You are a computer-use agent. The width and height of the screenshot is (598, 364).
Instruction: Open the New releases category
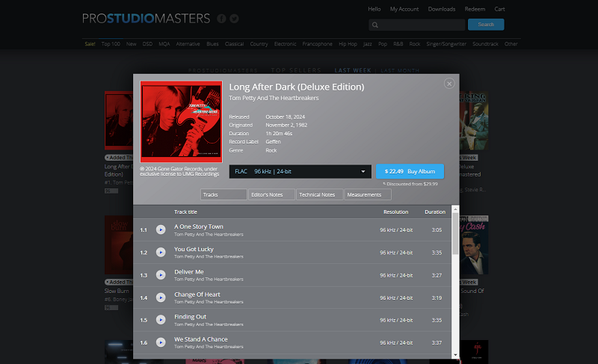point(132,44)
